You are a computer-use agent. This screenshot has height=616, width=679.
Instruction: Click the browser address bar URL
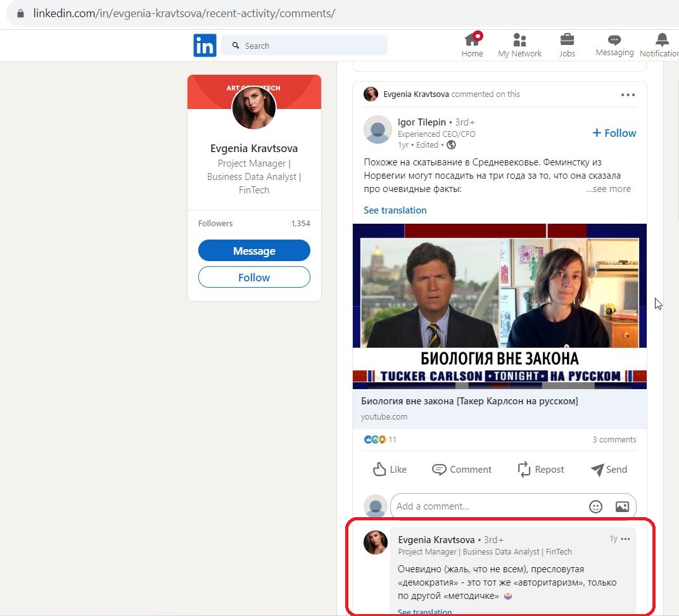coord(184,13)
